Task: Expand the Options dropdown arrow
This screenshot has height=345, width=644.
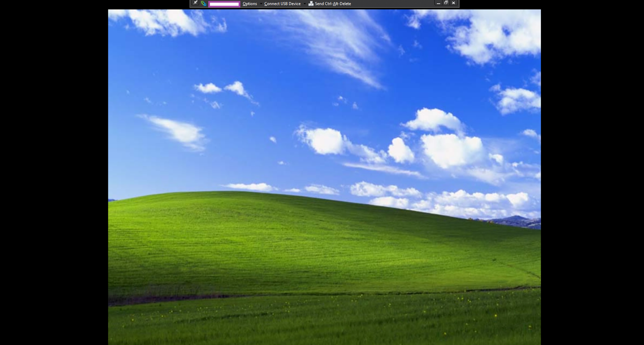Action: pyautogui.click(x=261, y=4)
